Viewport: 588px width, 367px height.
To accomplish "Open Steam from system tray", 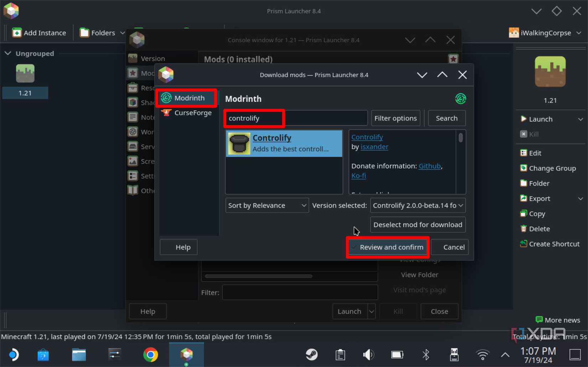I will 312,355.
